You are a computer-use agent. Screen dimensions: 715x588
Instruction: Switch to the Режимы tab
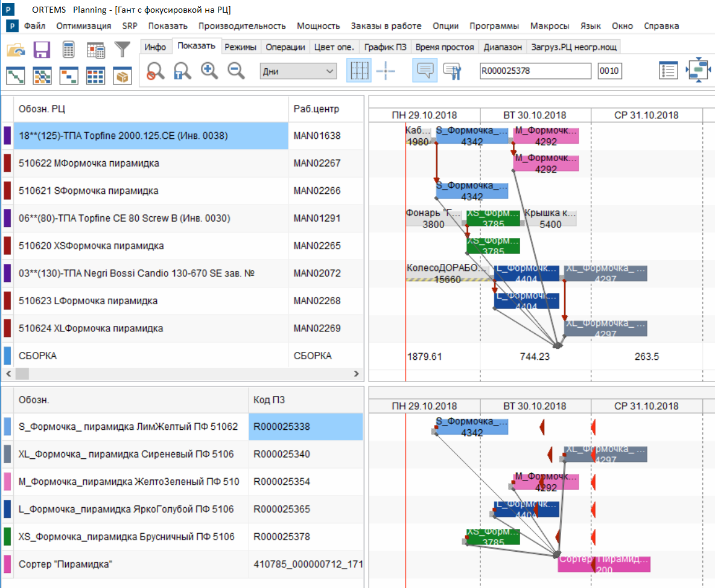click(x=240, y=47)
